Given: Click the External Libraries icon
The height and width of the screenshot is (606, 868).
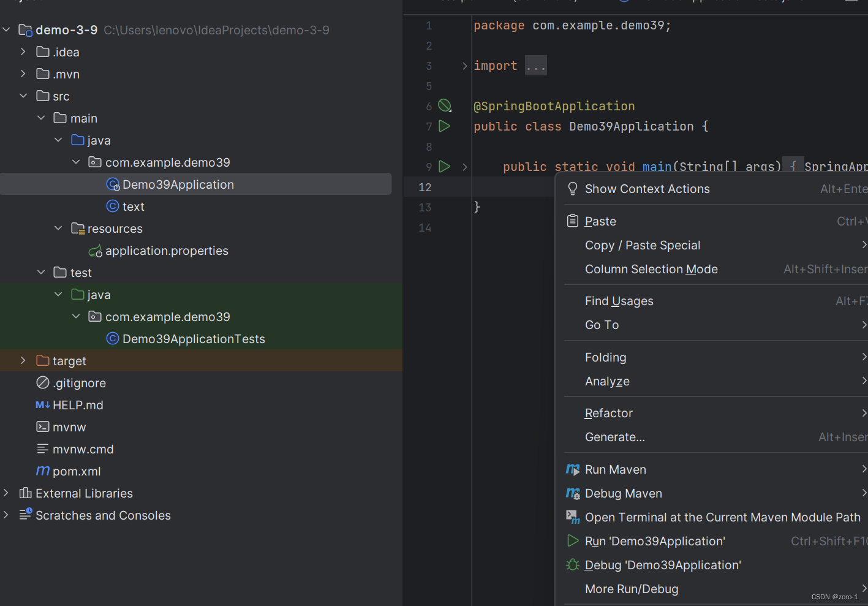Looking at the screenshot, I should 25,493.
